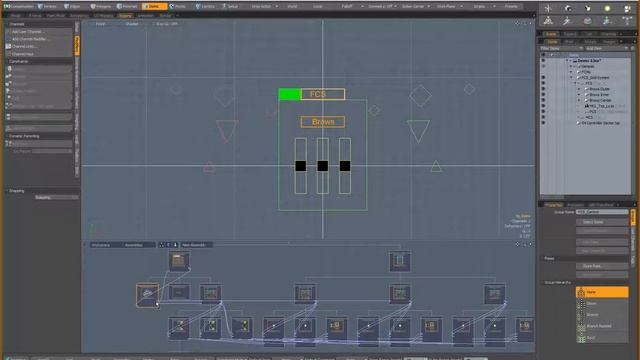This screenshot has width=640, height=360.
Task: Click the green light icon in top-right toolbar
Action: [607, 8]
